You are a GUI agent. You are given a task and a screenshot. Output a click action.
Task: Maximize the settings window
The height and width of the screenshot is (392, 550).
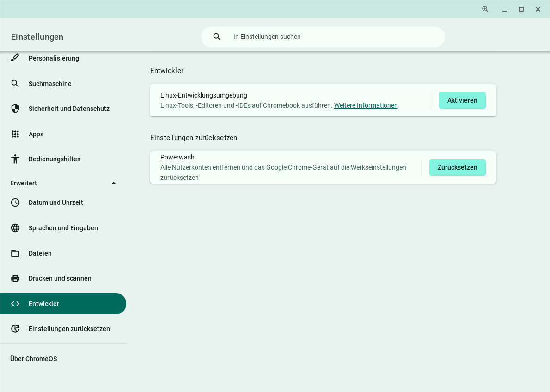(521, 9)
